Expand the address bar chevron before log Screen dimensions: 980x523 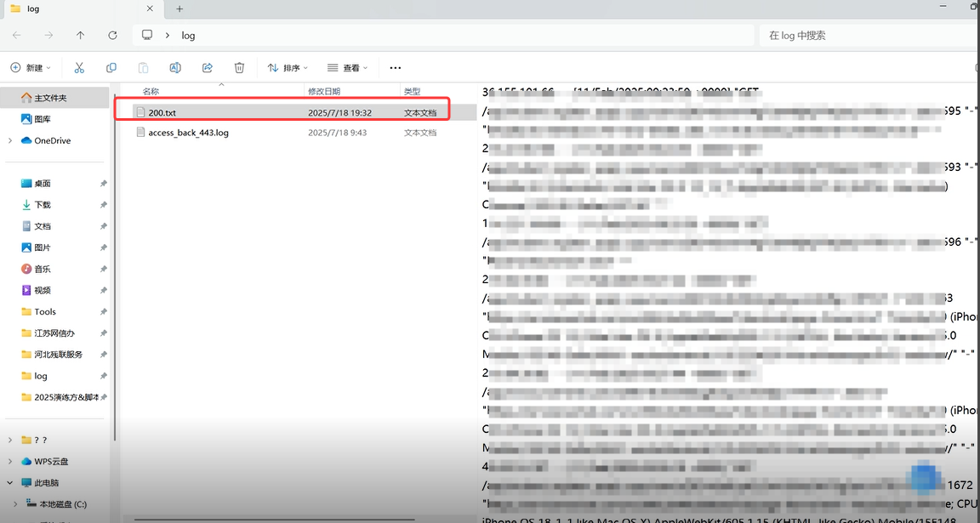pyautogui.click(x=168, y=36)
